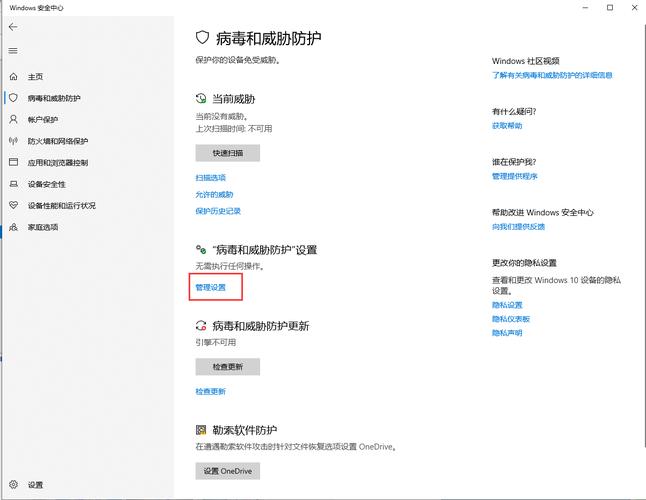
Task: Click the 当前威胁 clock-refresh icon
Action: (x=201, y=98)
